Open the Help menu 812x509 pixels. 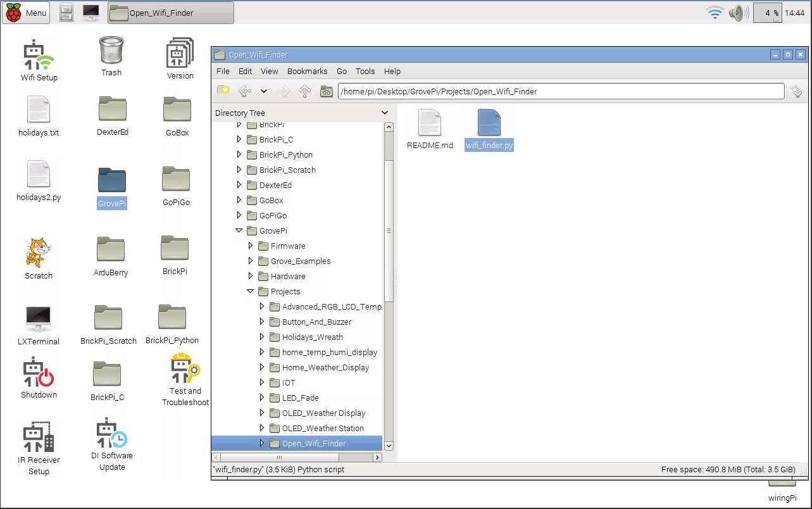pyautogui.click(x=392, y=71)
